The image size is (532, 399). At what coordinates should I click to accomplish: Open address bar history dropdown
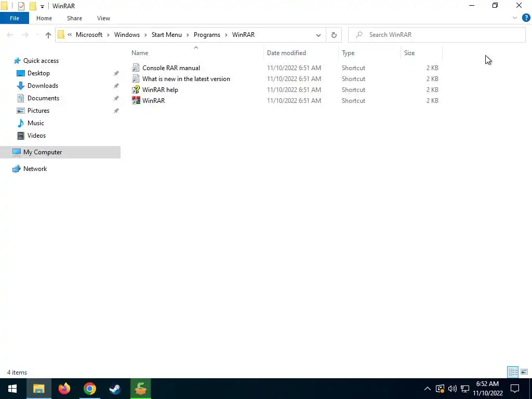click(x=318, y=35)
